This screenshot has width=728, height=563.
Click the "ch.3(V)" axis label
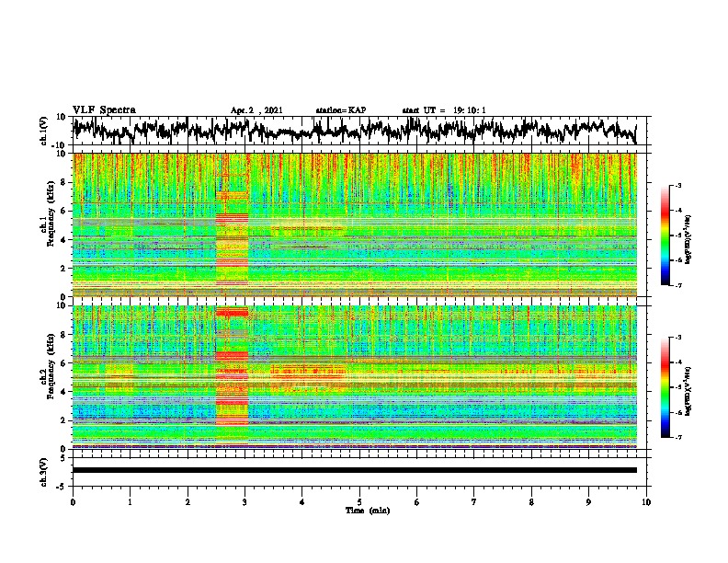click(x=44, y=472)
